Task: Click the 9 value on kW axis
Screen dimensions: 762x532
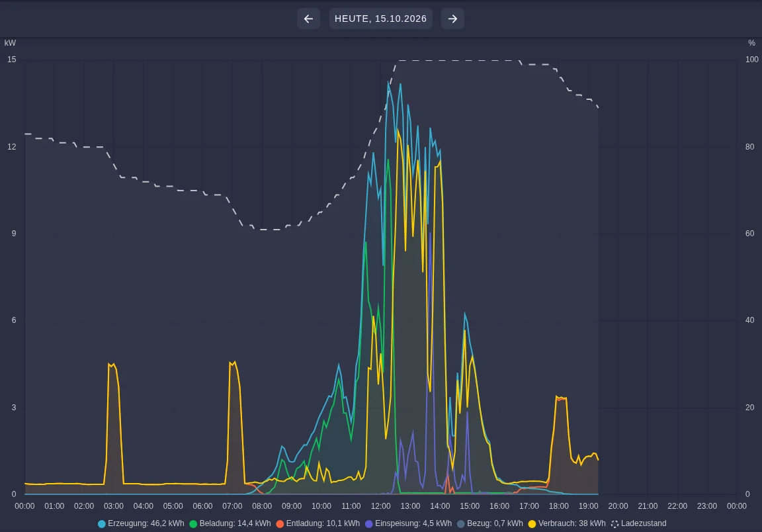Action: coord(14,234)
